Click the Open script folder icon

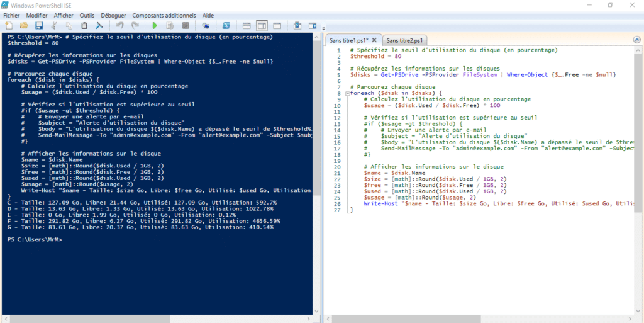pyautogui.click(x=24, y=26)
